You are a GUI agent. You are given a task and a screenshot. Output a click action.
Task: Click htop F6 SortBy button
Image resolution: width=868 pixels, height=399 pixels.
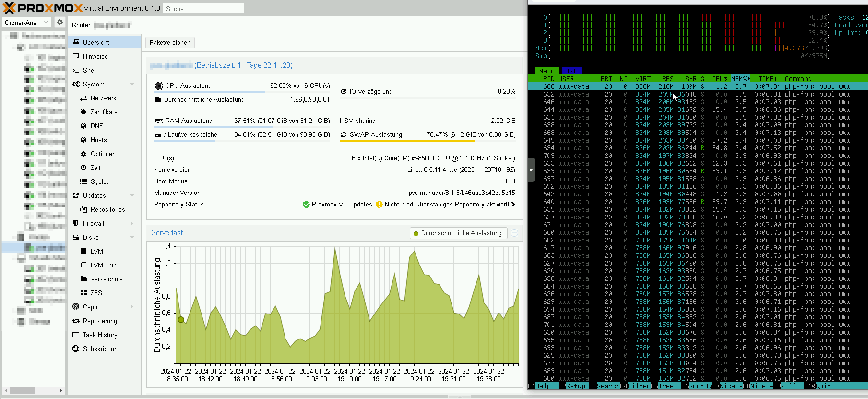[697, 386]
